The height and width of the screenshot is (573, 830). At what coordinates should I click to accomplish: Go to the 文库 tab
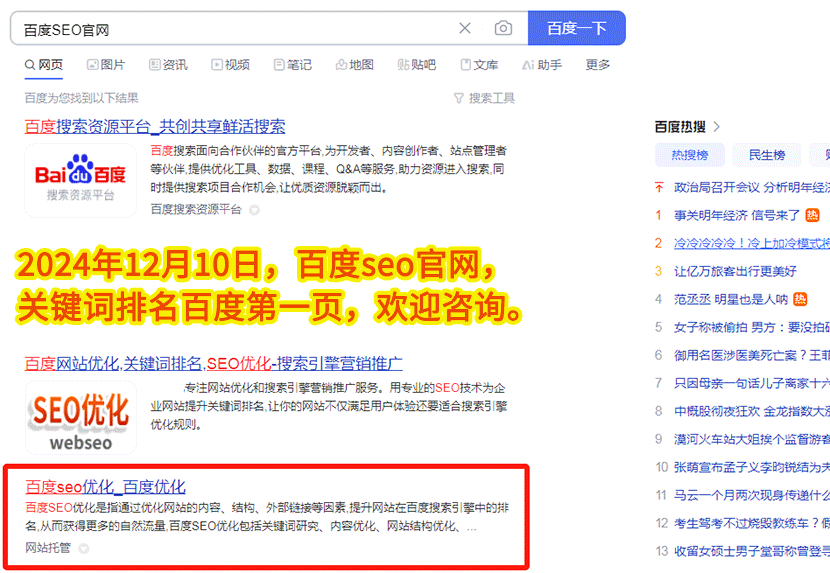[479, 65]
